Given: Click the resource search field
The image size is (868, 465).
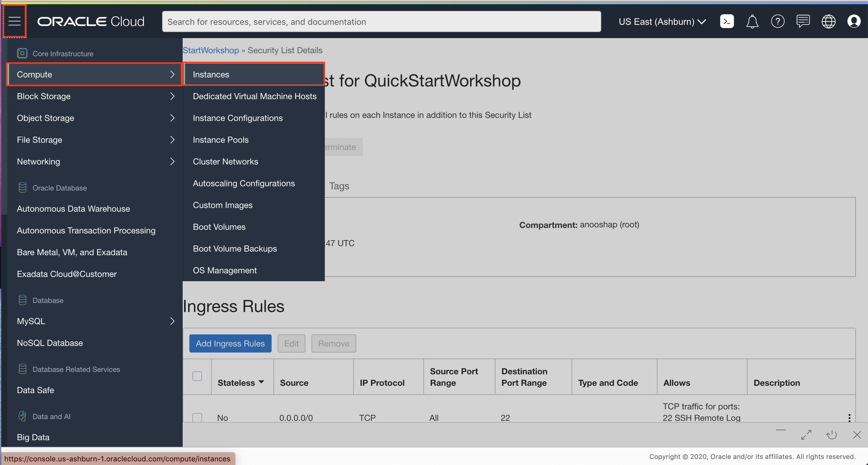Looking at the screenshot, I should tap(381, 21).
